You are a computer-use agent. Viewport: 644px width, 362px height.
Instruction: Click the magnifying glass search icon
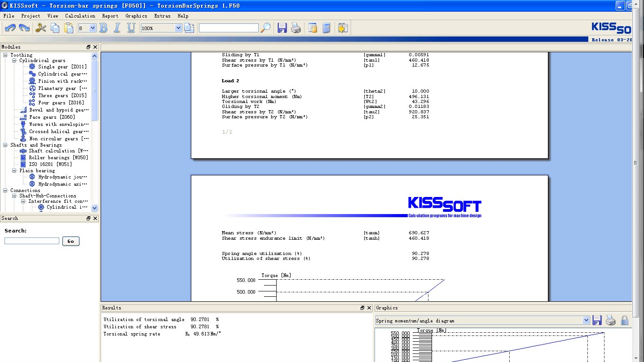pos(266,28)
